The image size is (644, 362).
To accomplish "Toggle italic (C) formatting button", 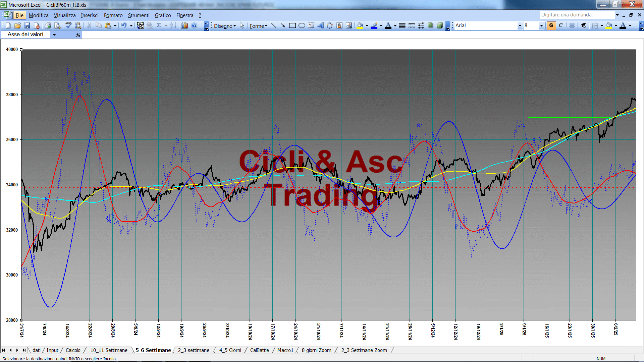I will click(x=561, y=25).
